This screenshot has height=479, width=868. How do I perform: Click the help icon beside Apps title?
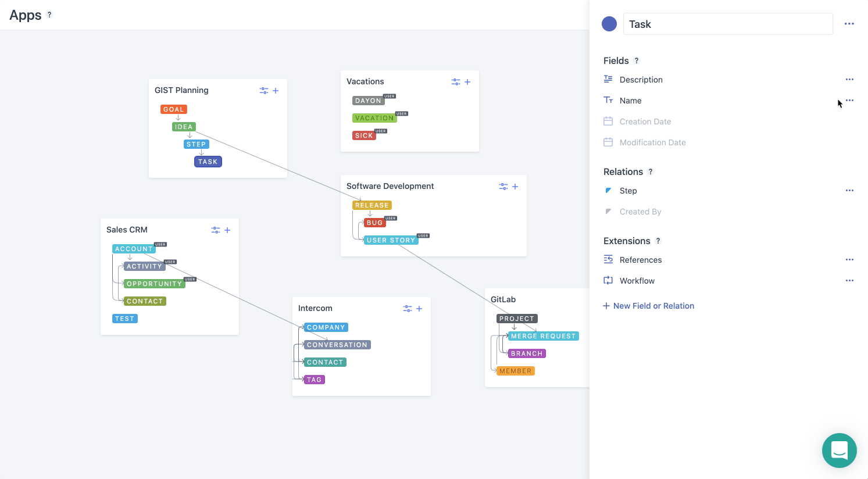[x=49, y=15]
